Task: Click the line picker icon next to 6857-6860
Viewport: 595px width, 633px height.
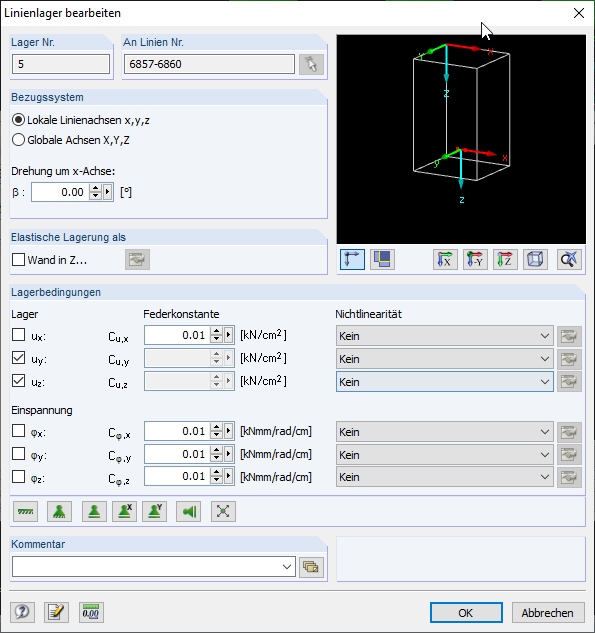Action: [x=311, y=64]
